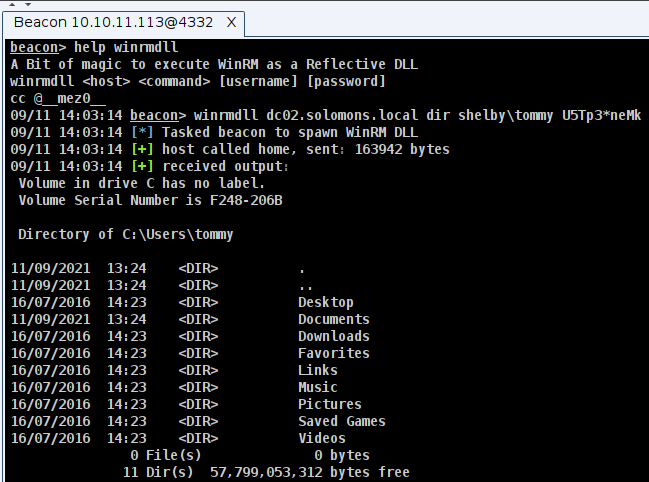Click the 'cc @__mez0__' credit line
Image resolution: width=649 pixels, height=482 pixels.
point(58,98)
